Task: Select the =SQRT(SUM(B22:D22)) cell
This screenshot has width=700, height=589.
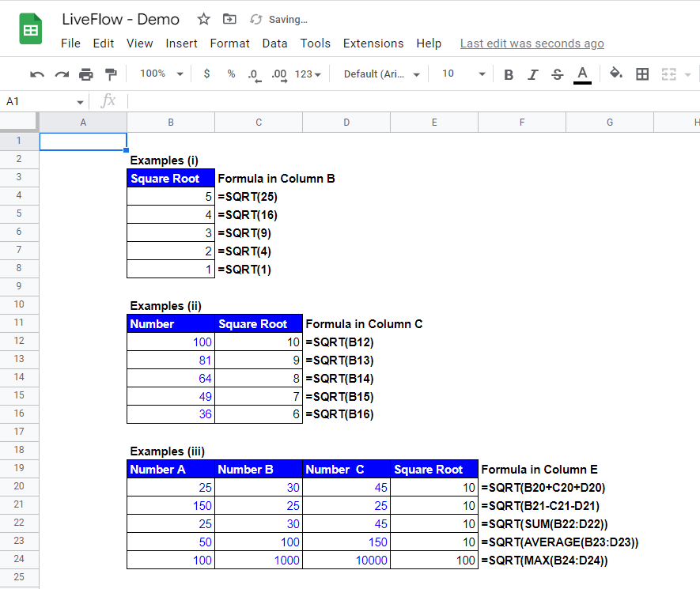Action: [544, 524]
